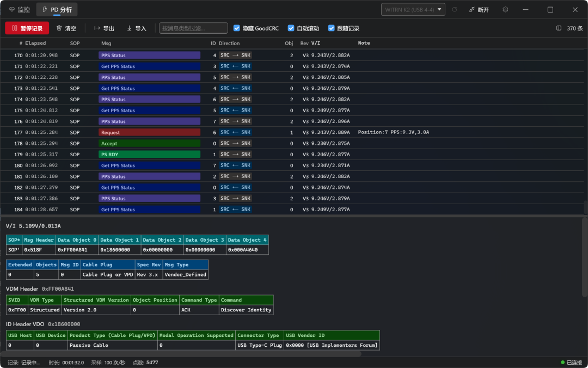The width and height of the screenshot is (588, 368).
Task: Click the Note column header
Action: pyautogui.click(x=364, y=43)
